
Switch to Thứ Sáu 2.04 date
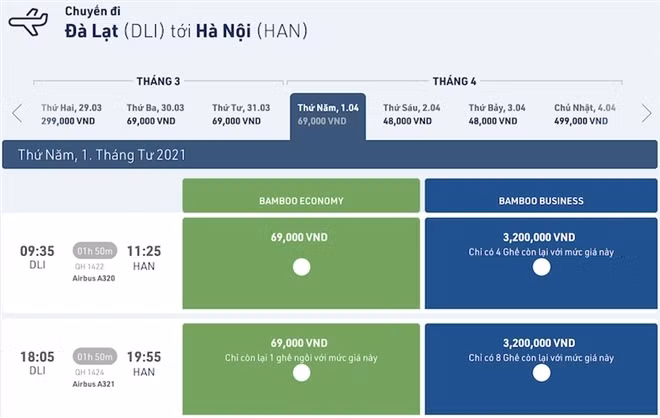[x=411, y=113]
